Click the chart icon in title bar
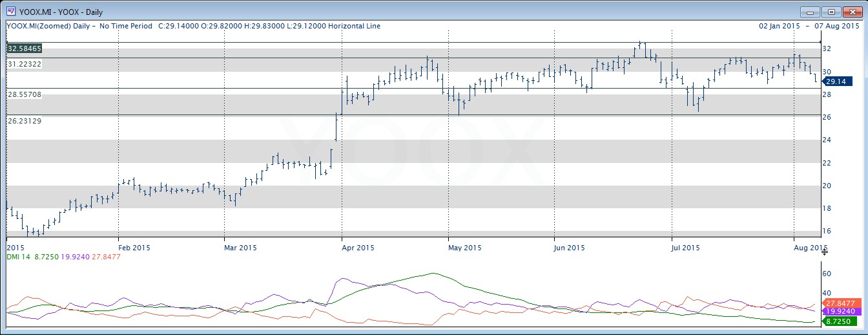The height and width of the screenshot is (335, 868). pyautogui.click(x=10, y=12)
